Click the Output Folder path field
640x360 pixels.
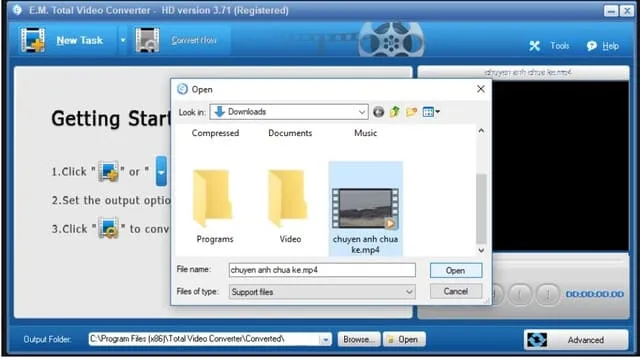coord(204,339)
